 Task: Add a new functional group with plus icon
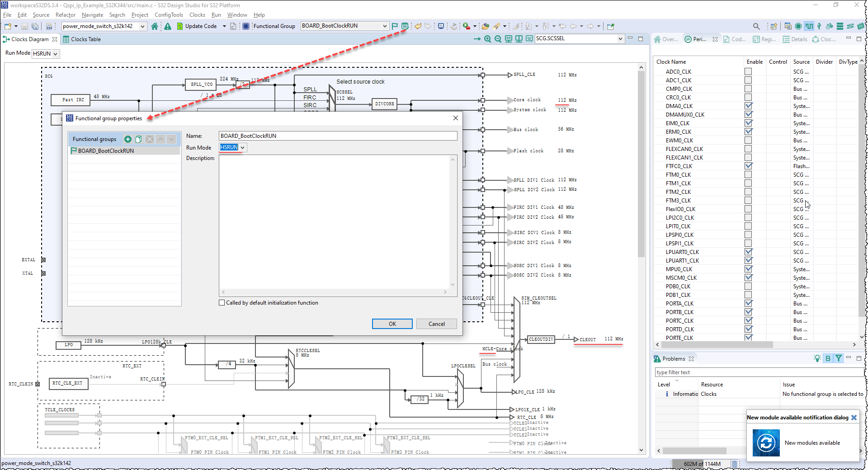click(128, 139)
